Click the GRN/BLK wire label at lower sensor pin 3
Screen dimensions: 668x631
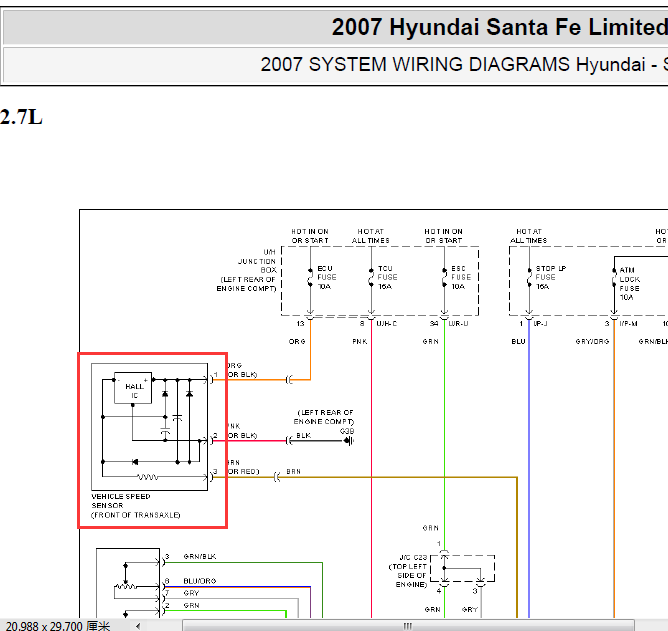pos(199,556)
